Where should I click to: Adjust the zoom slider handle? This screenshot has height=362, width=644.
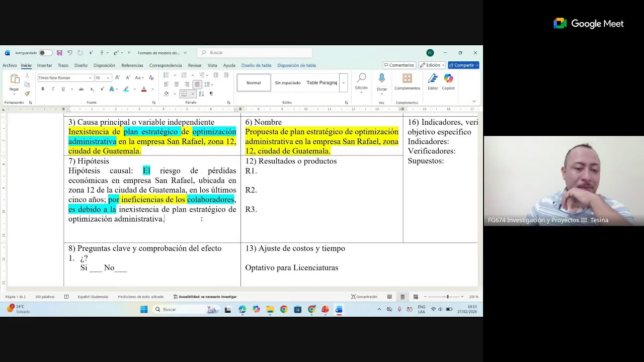coord(447,297)
